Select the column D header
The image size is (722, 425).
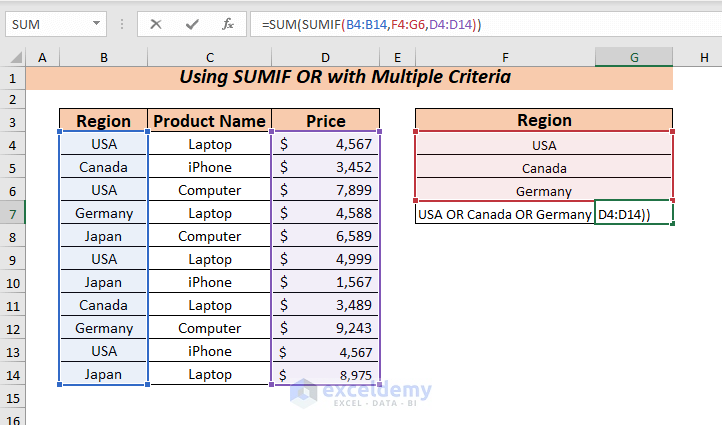[x=325, y=58]
